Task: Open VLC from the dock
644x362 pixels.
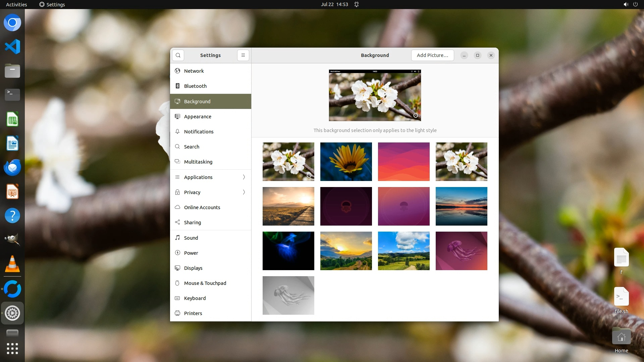Action: click(x=12, y=264)
